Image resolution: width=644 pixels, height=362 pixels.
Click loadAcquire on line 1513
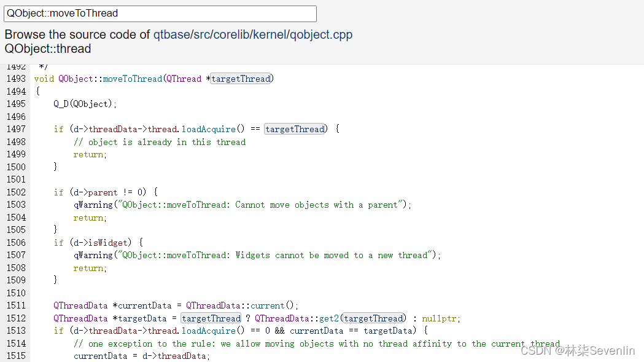click(x=209, y=331)
